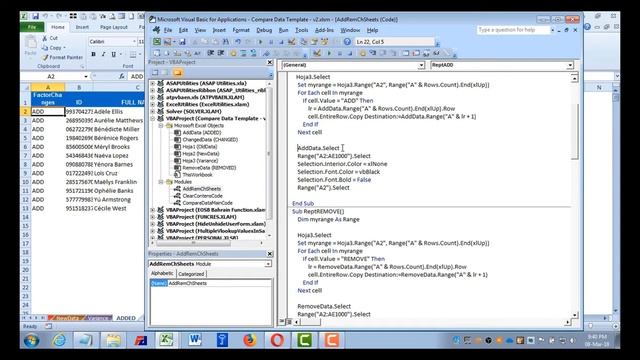Screen dimensions: 640x360
Task: Click View Code icon in Project pane
Action: click(x=155, y=73)
